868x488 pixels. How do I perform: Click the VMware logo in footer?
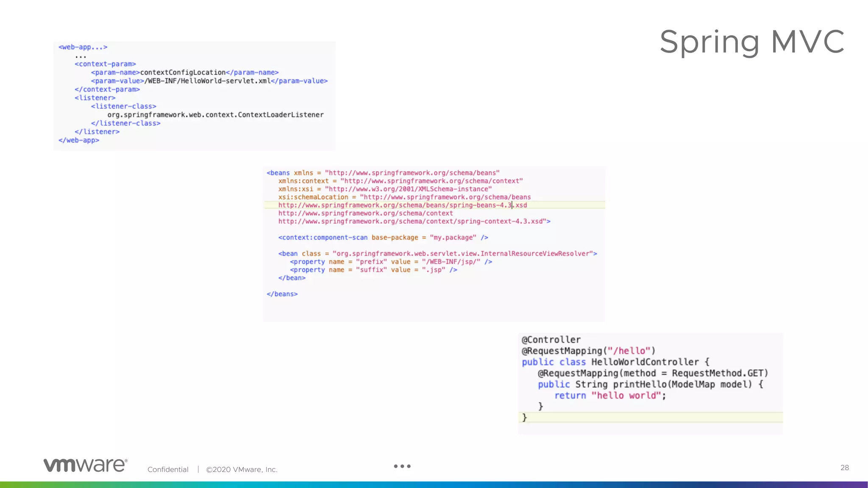(85, 465)
